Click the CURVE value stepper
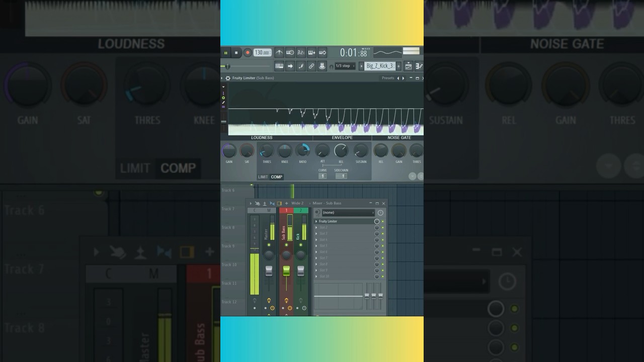Image resolution: width=644 pixels, height=362 pixels. [323, 176]
